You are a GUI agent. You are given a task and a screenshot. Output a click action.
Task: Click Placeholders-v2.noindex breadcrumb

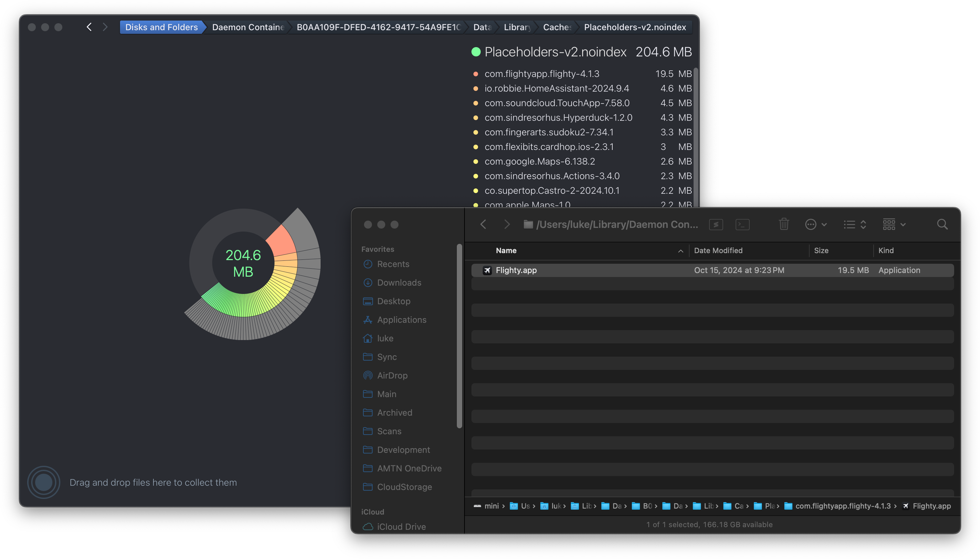(635, 27)
